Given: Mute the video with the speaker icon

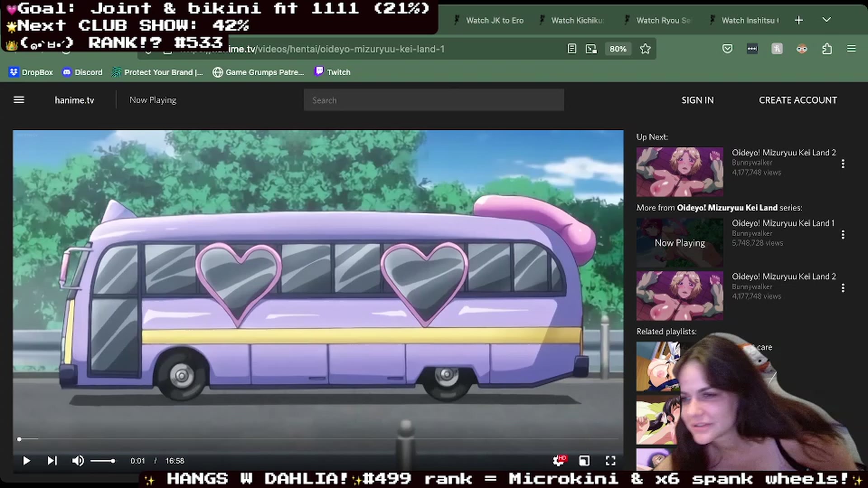Looking at the screenshot, I should click(x=78, y=461).
